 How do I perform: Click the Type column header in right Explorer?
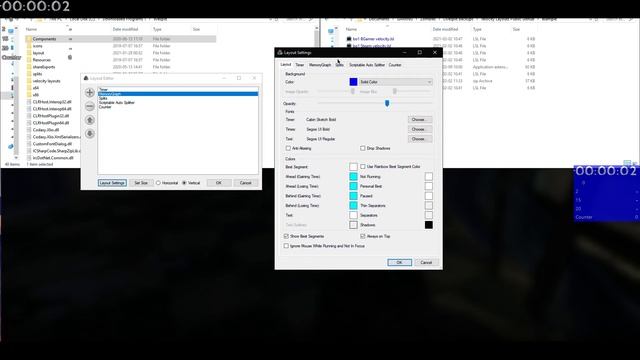tap(477, 29)
